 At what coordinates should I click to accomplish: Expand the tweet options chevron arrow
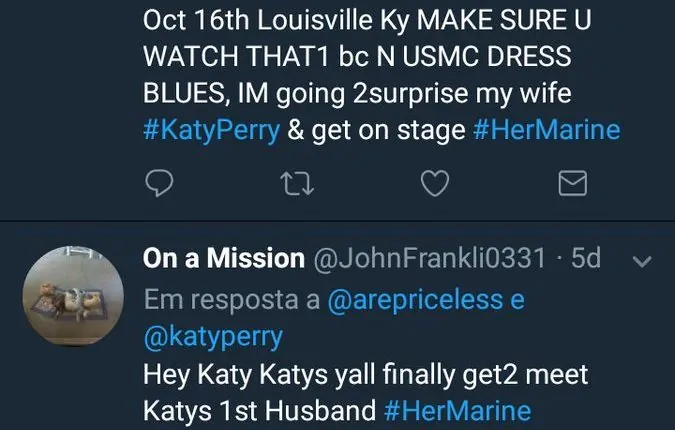[x=643, y=260]
